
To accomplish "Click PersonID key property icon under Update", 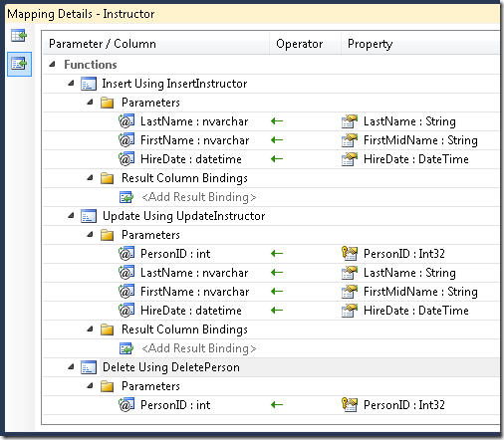I will [350, 254].
